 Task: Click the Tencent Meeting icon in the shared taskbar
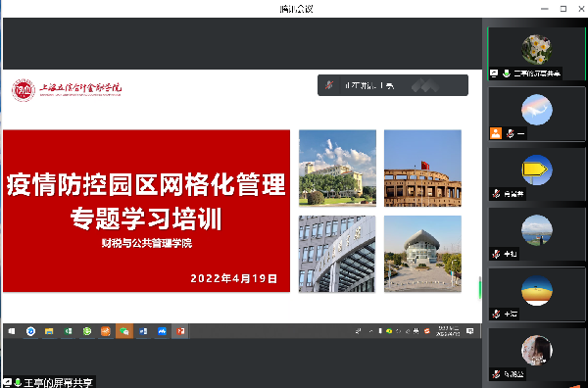point(162,331)
